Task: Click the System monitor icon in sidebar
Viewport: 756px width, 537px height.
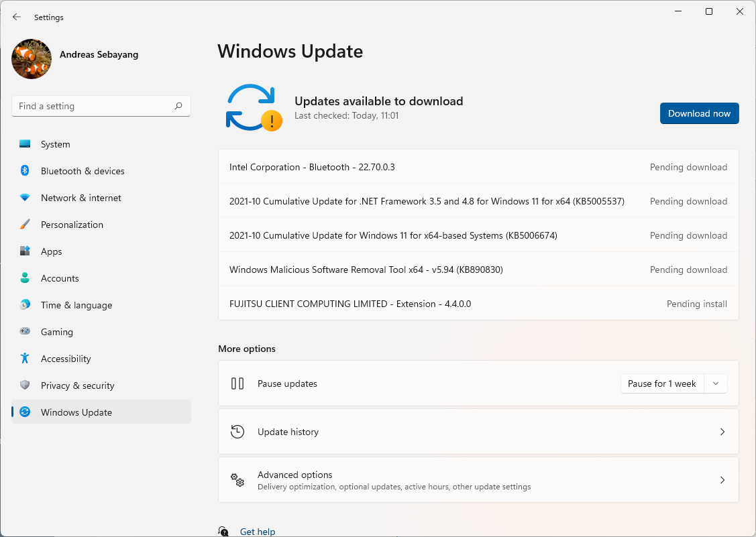Action: (x=25, y=144)
